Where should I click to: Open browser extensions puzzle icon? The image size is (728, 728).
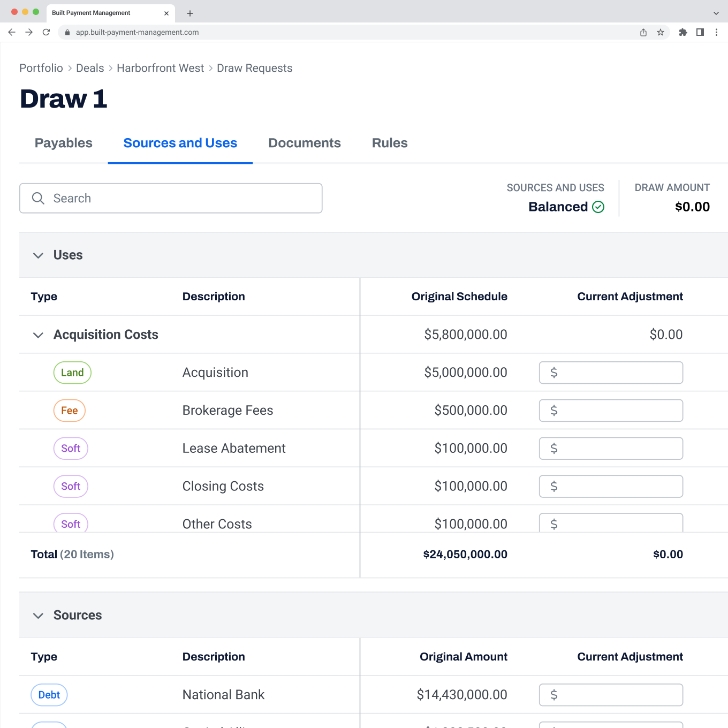(x=682, y=32)
